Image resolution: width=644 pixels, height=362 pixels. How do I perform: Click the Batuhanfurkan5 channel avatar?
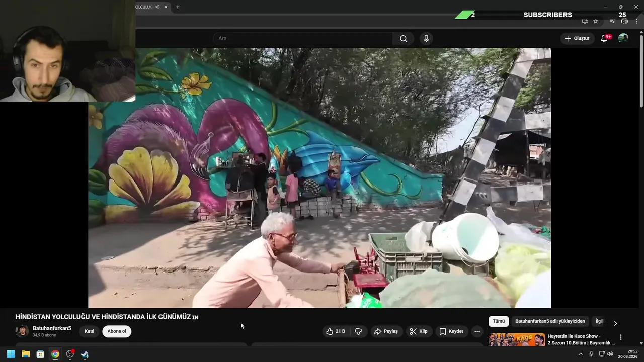[22, 331]
